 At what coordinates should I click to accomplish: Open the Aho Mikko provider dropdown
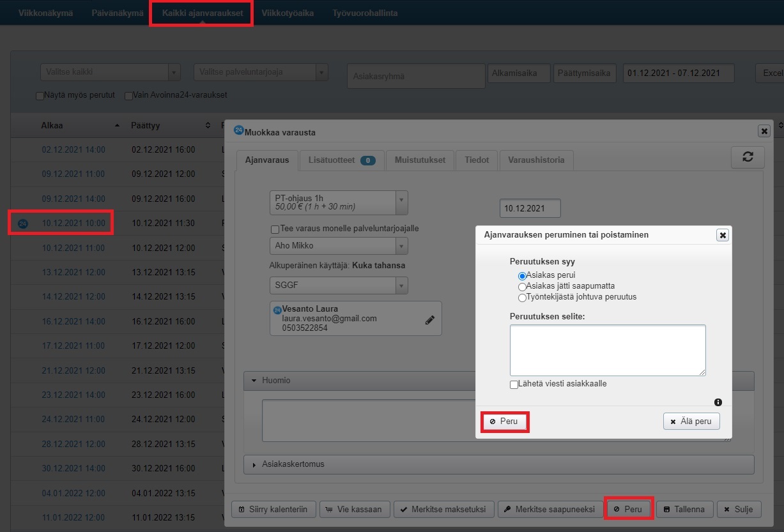401,246
